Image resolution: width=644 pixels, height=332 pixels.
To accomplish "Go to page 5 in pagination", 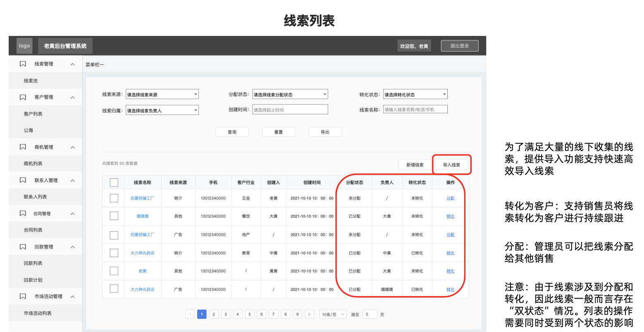I will click(x=249, y=314).
